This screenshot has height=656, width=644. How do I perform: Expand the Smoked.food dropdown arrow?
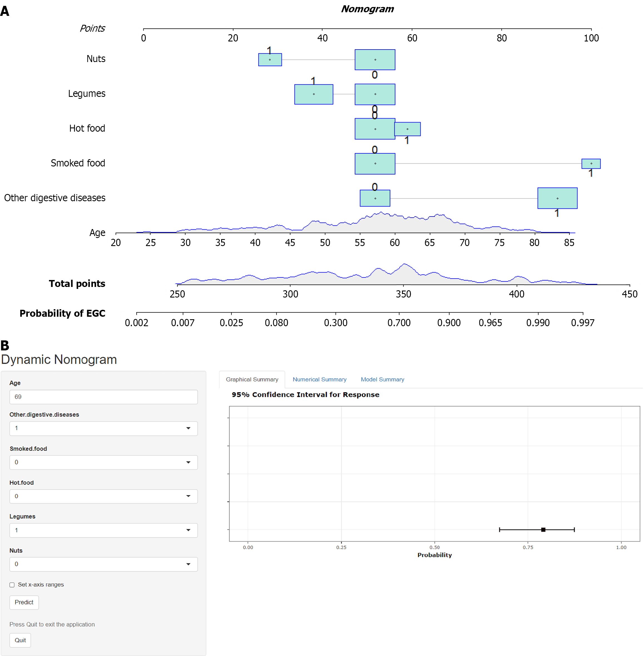pyautogui.click(x=188, y=462)
